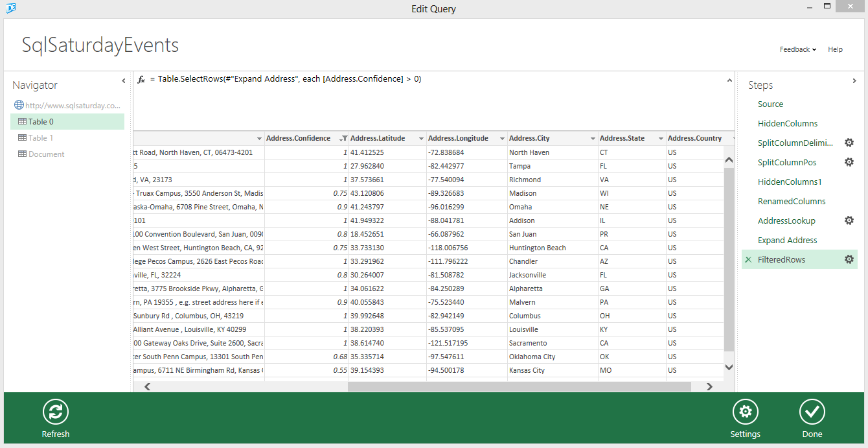Screen dimensions: 868x448
Task: Select the Expand Address step
Action: coord(787,240)
